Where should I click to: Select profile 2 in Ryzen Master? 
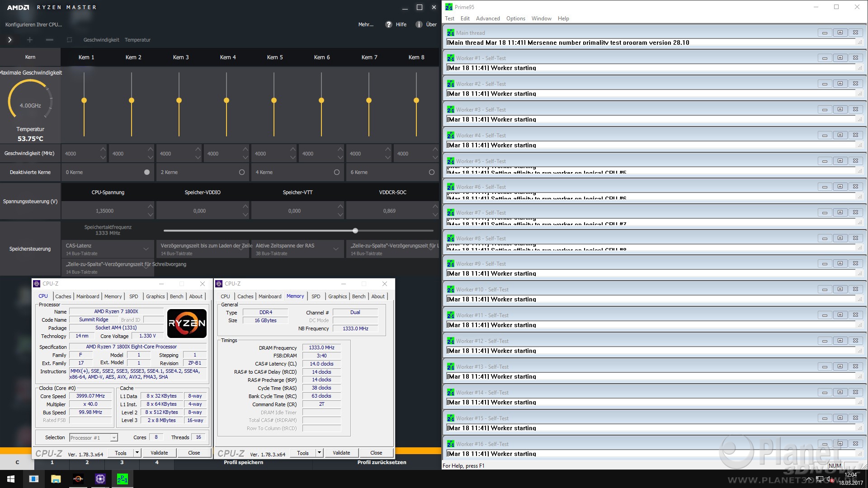click(x=87, y=462)
